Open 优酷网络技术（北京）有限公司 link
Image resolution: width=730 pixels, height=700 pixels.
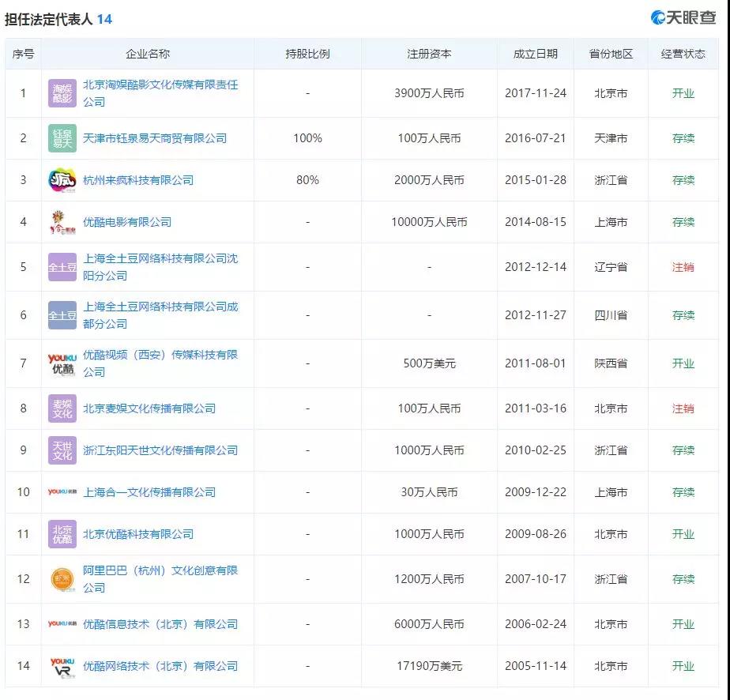(160, 666)
